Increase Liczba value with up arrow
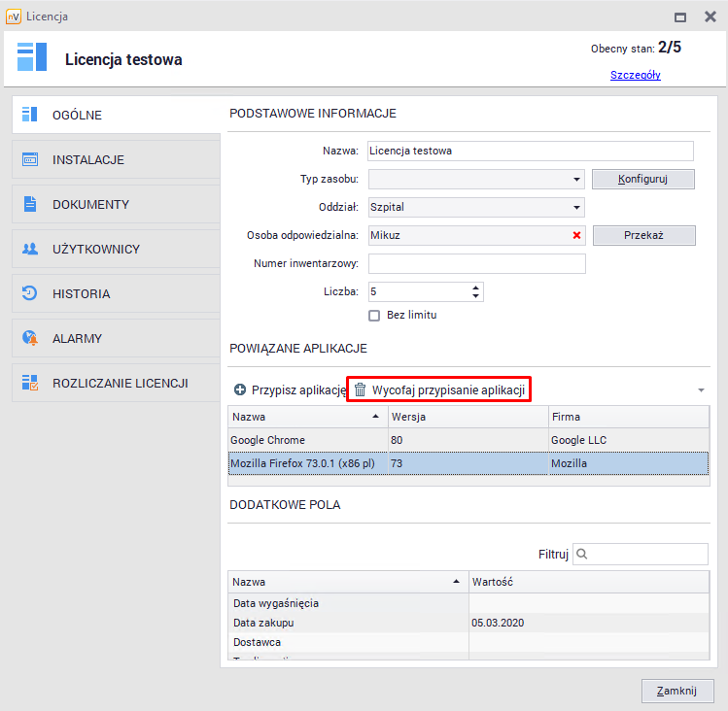Screen dimensions: 728x711 pyautogui.click(x=475, y=288)
